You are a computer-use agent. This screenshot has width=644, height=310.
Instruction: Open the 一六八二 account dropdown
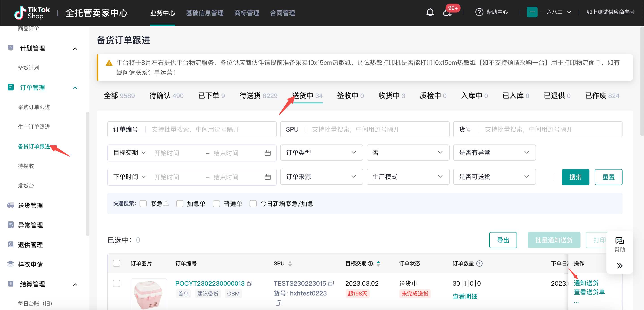(x=555, y=12)
